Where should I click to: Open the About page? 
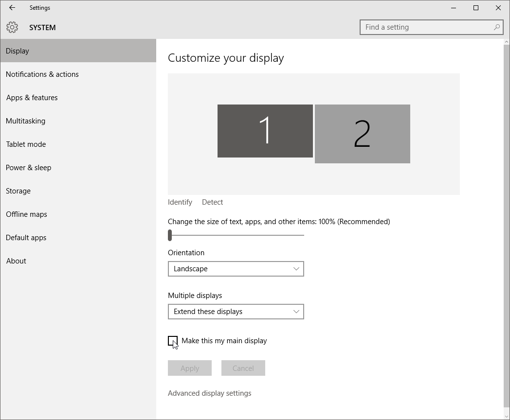78,261
